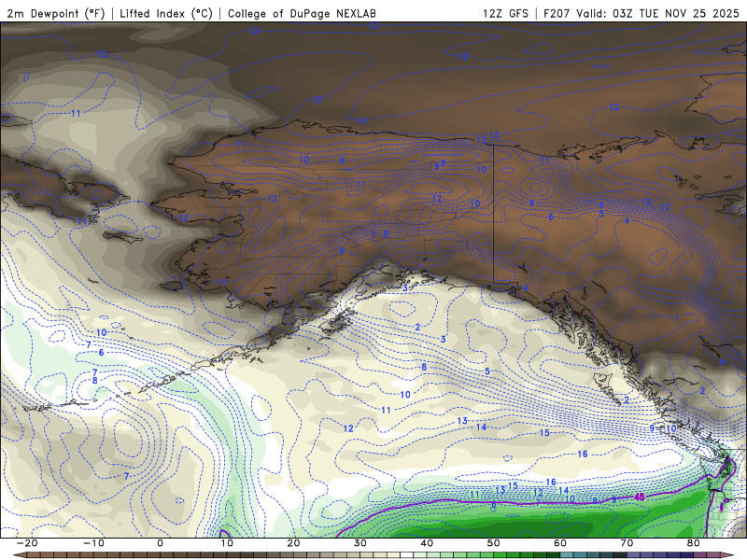Click the '20' color scale label
Image resolution: width=747 pixels, height=560 pixels.
(x=293, y=543)
